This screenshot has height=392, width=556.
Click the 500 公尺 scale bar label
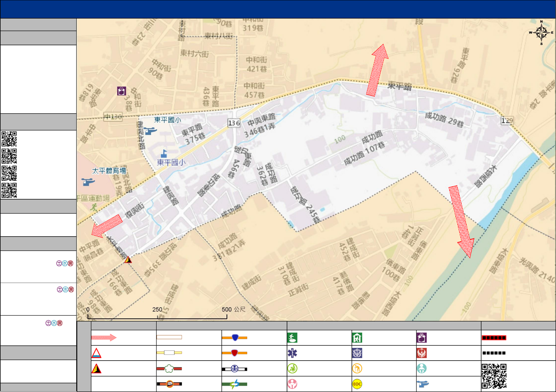tap(233, 309)
